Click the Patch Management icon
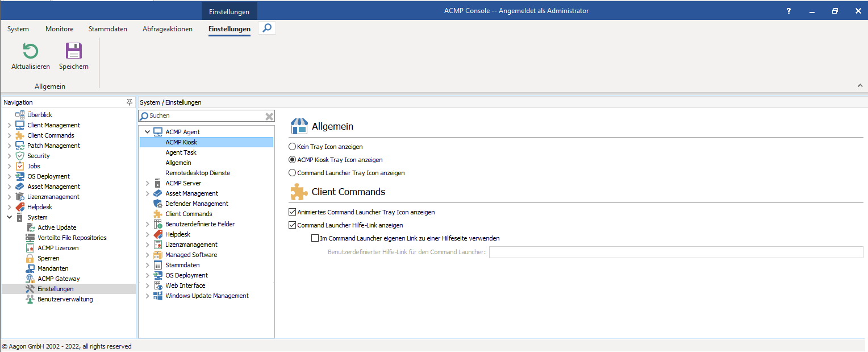The height and width of the screenshot is (352, 868). click(x=20, y=146)
